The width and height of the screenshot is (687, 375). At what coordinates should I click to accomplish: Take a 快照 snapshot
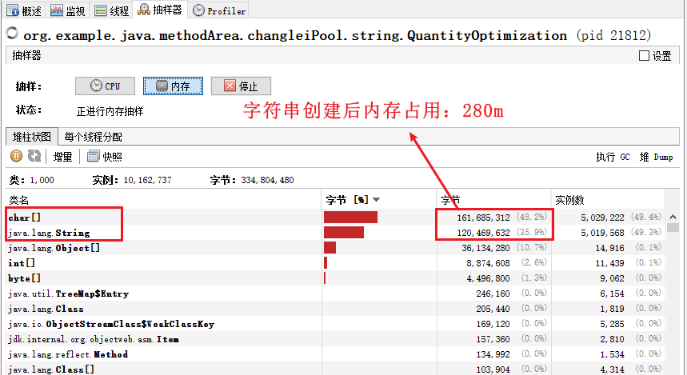(105, 156)
